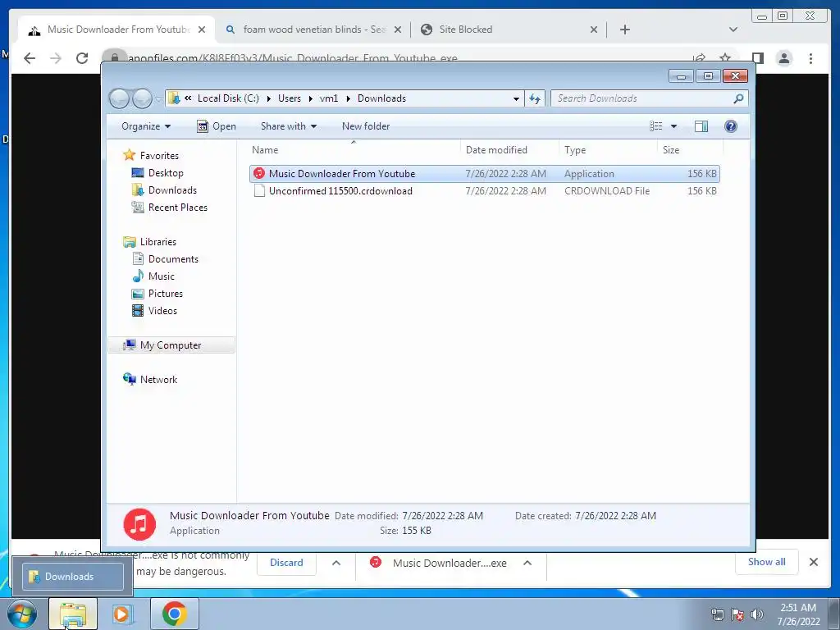This screenshot has width=840, height=630.
Task: Open the Share with dropdown
Action: tap(288, 126)
